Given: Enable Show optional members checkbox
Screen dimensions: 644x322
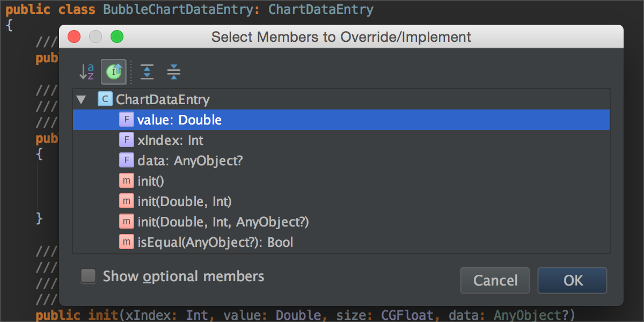Looking at the screenshot, I should (x=89, y=276).
